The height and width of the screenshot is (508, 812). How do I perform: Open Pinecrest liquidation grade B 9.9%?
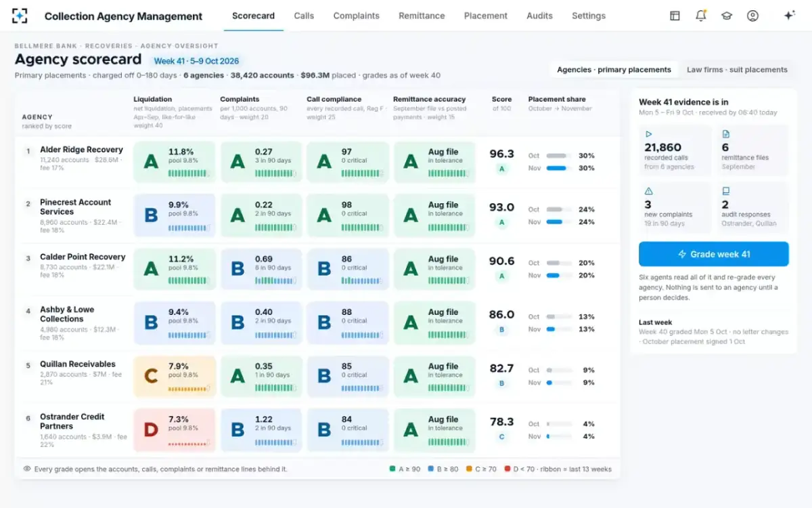coord(175,215)
